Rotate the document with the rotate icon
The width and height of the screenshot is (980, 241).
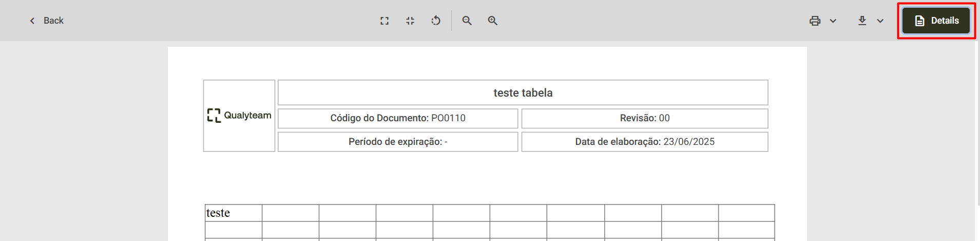[436, 21]
